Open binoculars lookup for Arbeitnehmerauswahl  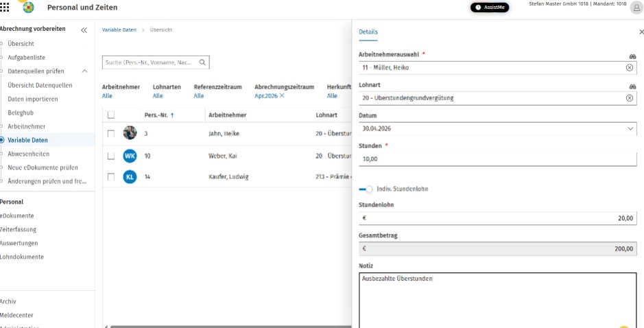tap(632, 56)
